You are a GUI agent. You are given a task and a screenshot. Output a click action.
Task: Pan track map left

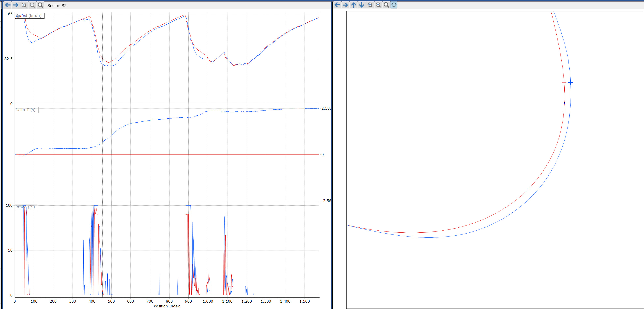[x=337, y=5]
